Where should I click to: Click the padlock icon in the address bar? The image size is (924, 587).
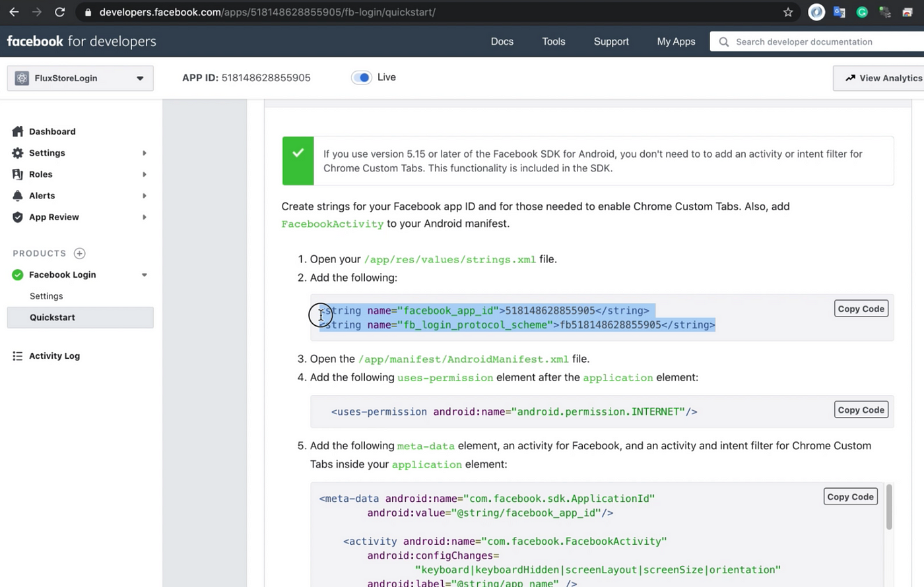click(88, 12)
